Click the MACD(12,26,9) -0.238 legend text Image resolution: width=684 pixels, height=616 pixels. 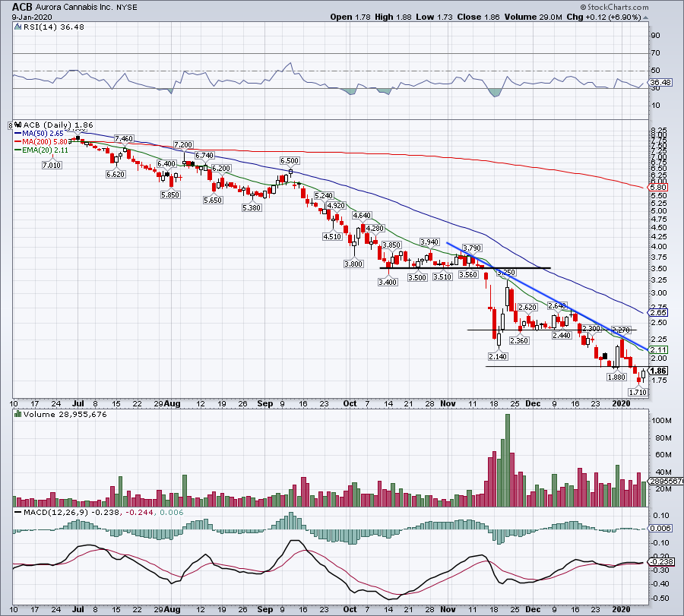click(x=71, y=512)
